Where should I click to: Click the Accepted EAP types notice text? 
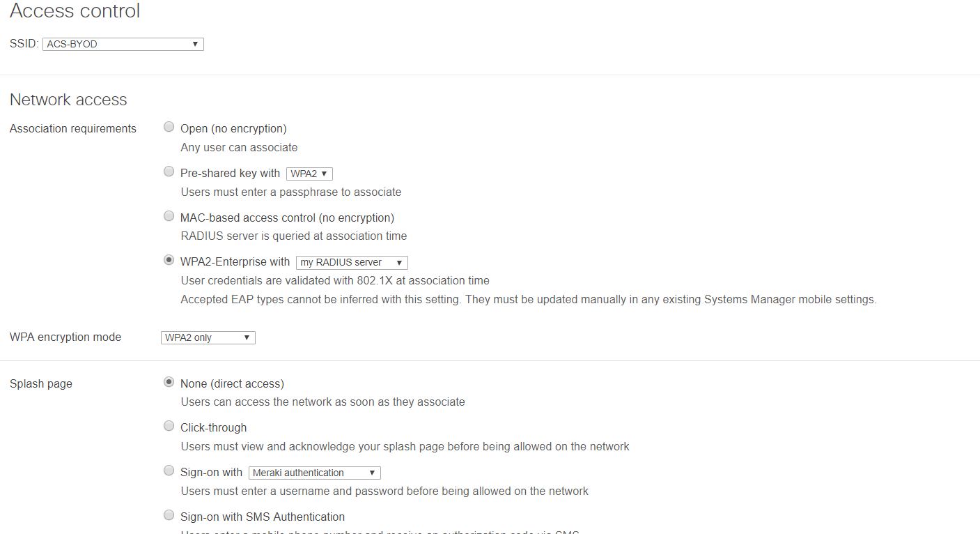coord(528,300)
